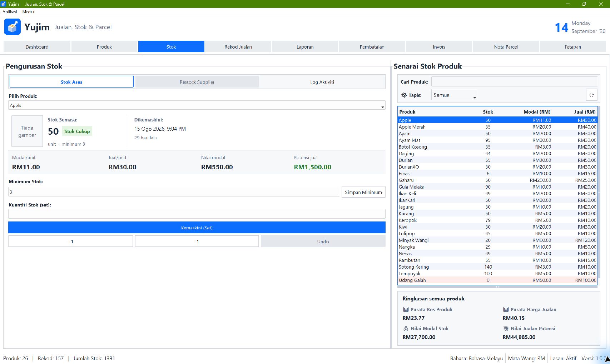The width and height of the screenshot is (610, 364).
Task: Open the Pilih Produk dropdown showing Apple
Action: coord(197,105)
